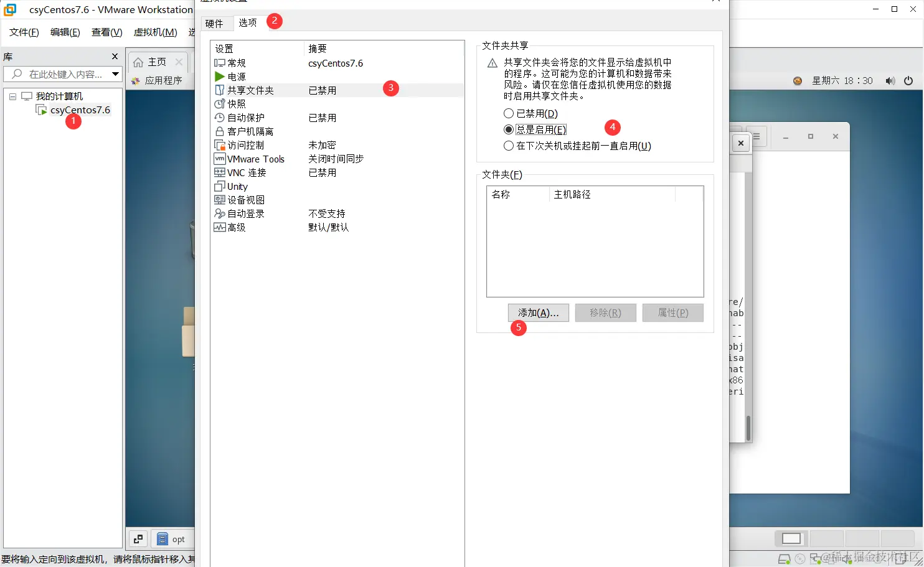Click the guest taskbar window-switch icon

[x=138, y=539]
